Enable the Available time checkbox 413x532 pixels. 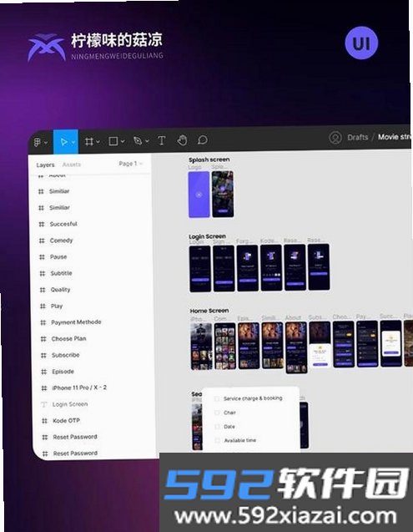pos(218,440)
